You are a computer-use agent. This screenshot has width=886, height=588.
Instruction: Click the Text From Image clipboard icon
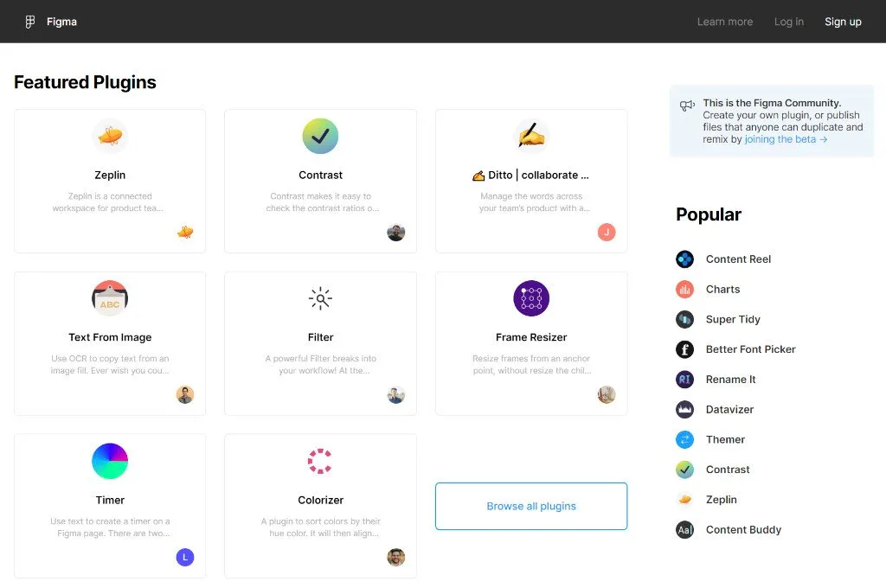click(110, 298)
